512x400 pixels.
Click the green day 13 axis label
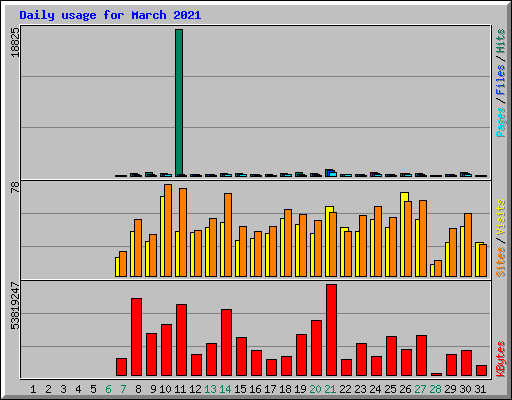pos(210,389)
